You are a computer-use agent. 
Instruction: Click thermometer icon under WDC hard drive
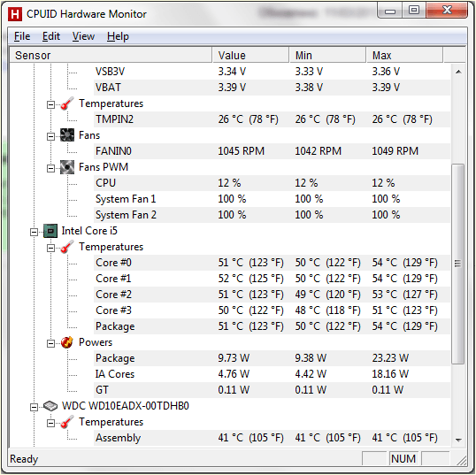point(67,422)
